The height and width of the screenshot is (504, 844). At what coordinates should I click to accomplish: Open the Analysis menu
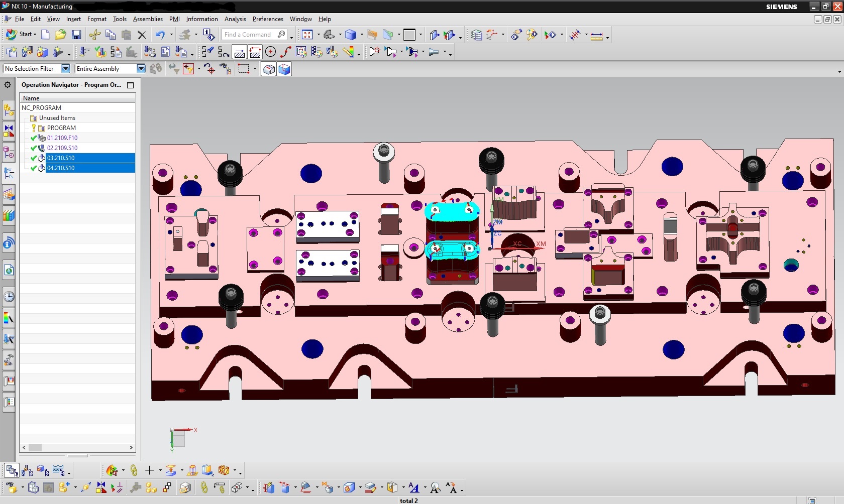pos(235,19)
